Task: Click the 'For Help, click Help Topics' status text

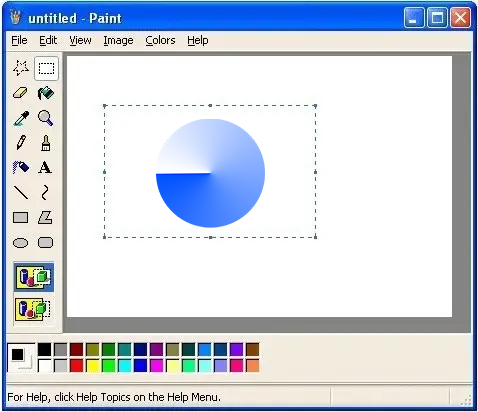Action: pyautogui.click(x=114, y=397)
